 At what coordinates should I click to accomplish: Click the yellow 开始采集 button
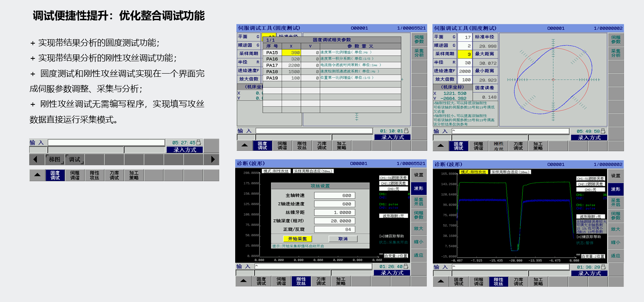point(297,239)
